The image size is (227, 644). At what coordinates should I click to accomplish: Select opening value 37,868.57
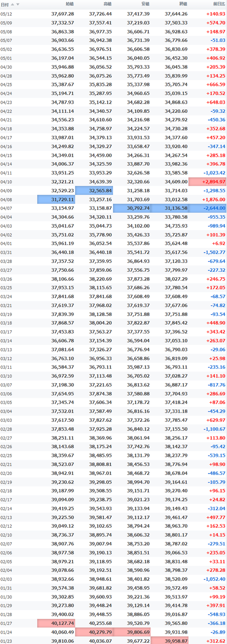(x=63, y=322)
